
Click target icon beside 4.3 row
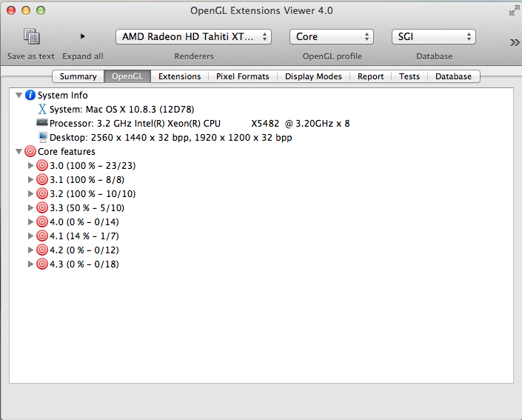(42, 264)
